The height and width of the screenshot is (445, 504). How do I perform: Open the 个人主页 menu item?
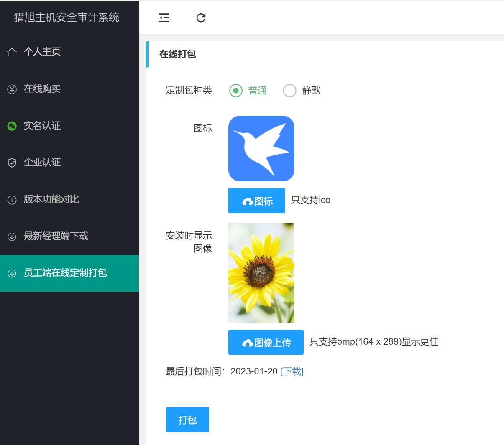(42, 52)
